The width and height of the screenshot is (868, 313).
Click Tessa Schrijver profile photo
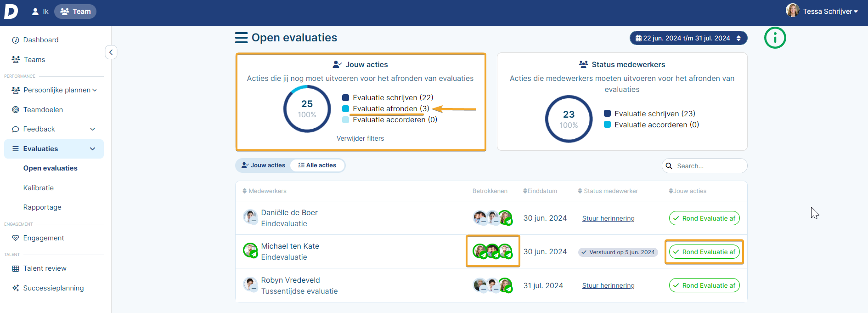[792, 10]
